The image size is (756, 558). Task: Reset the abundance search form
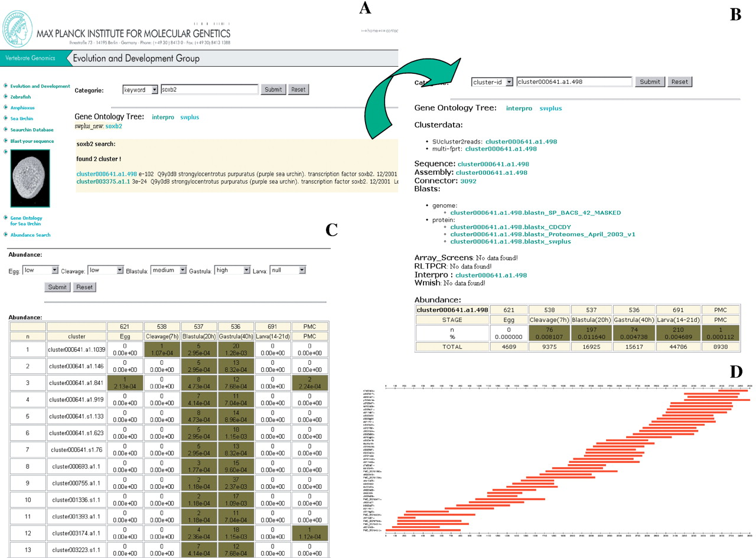click(84, 287)
